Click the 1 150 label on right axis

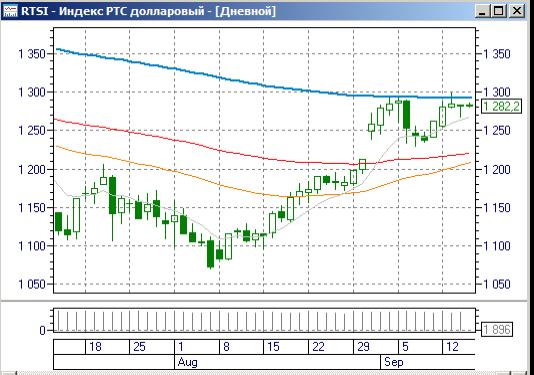coord(497,208)
